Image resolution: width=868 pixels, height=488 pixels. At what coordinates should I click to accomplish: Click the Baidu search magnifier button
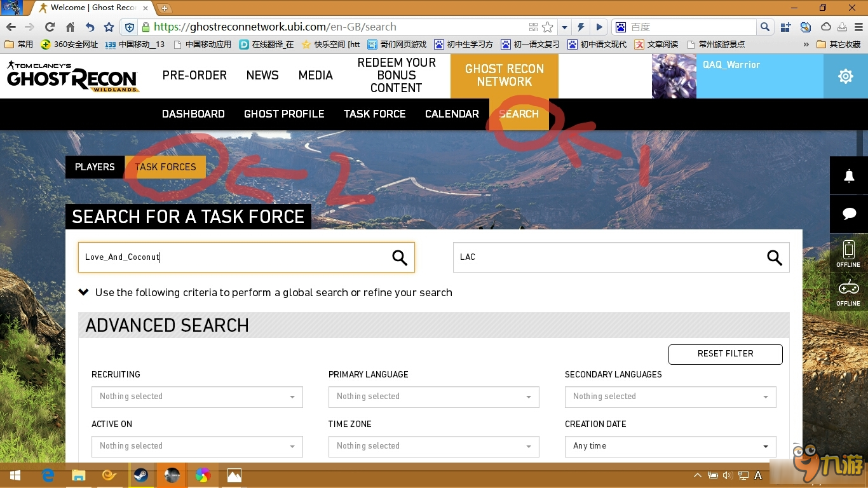coord(765,27)
